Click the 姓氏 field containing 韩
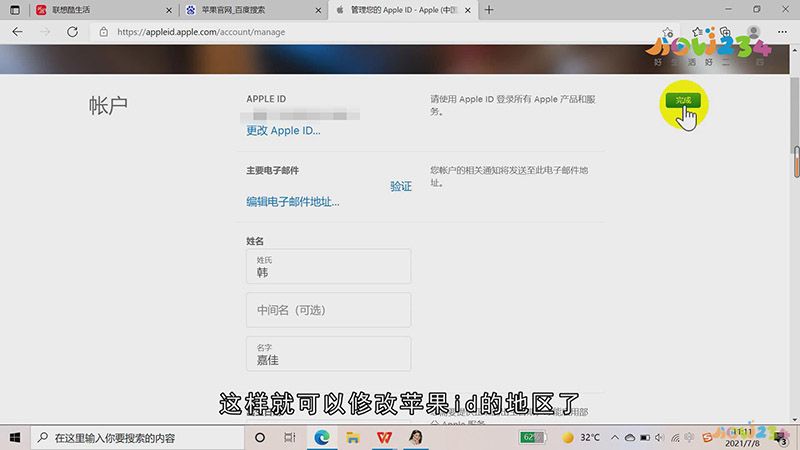 (329, 266)
